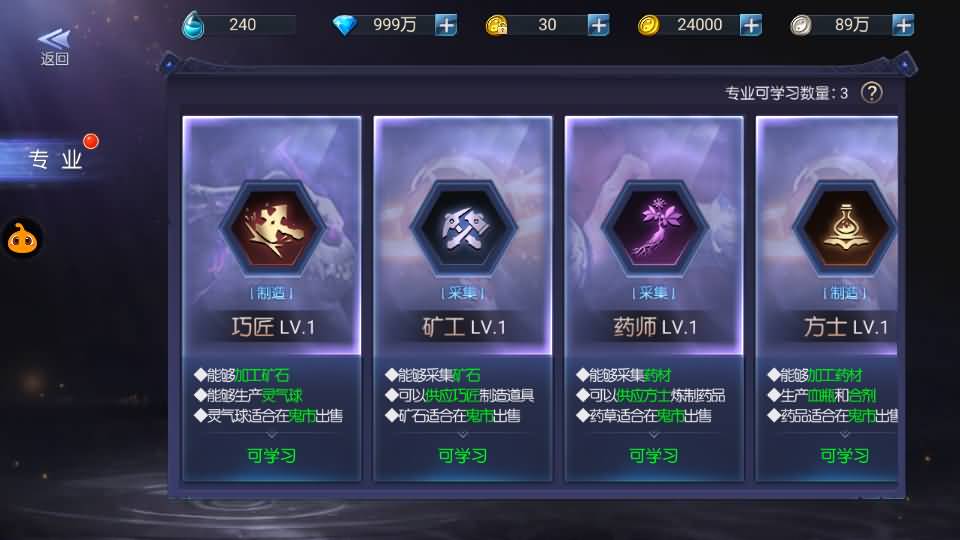
Task: Expand the 矿工 description chevron
Action: pos(463,435)
